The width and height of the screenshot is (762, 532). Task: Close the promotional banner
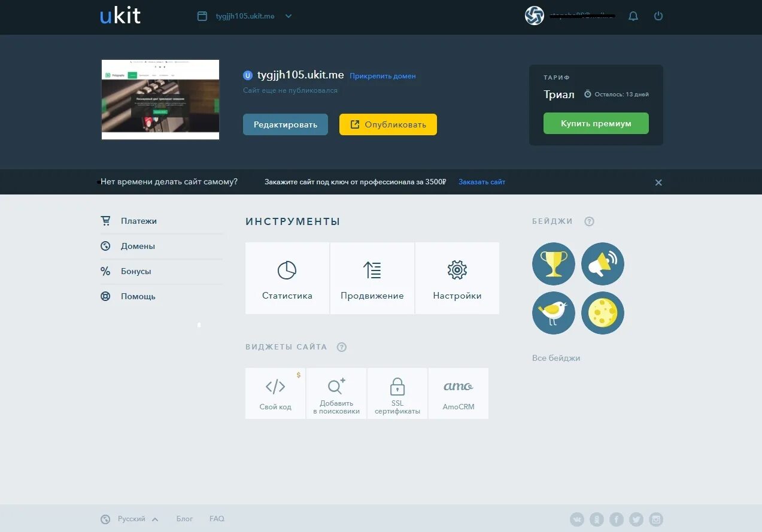[658, 183]
